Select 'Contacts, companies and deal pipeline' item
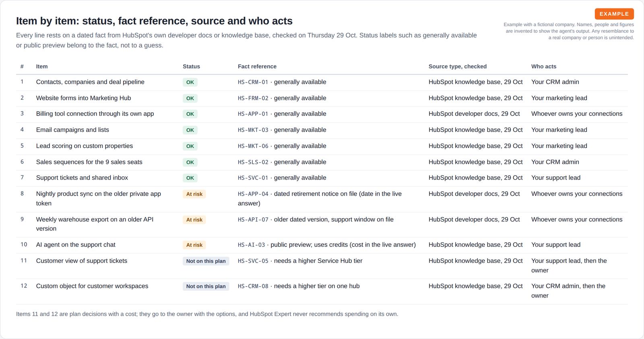Image resolution: width=644 pixels, height=339 pixels. coord(90,82)
